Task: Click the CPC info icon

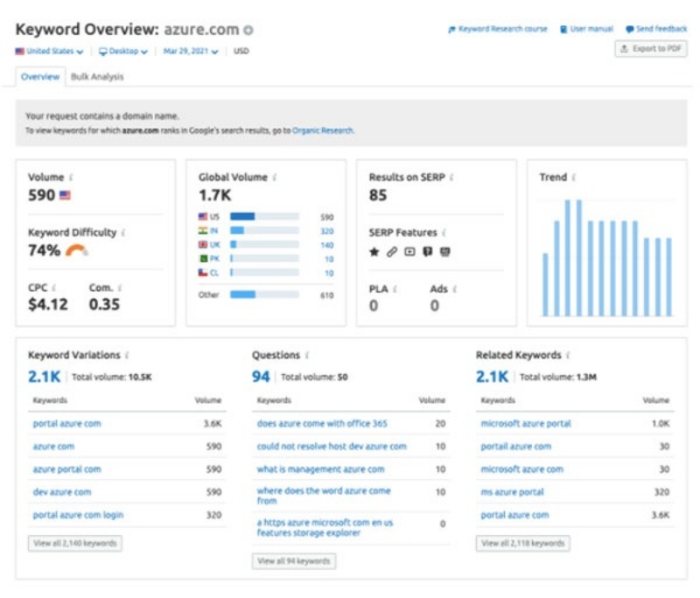Action: (x=54, y=289)
